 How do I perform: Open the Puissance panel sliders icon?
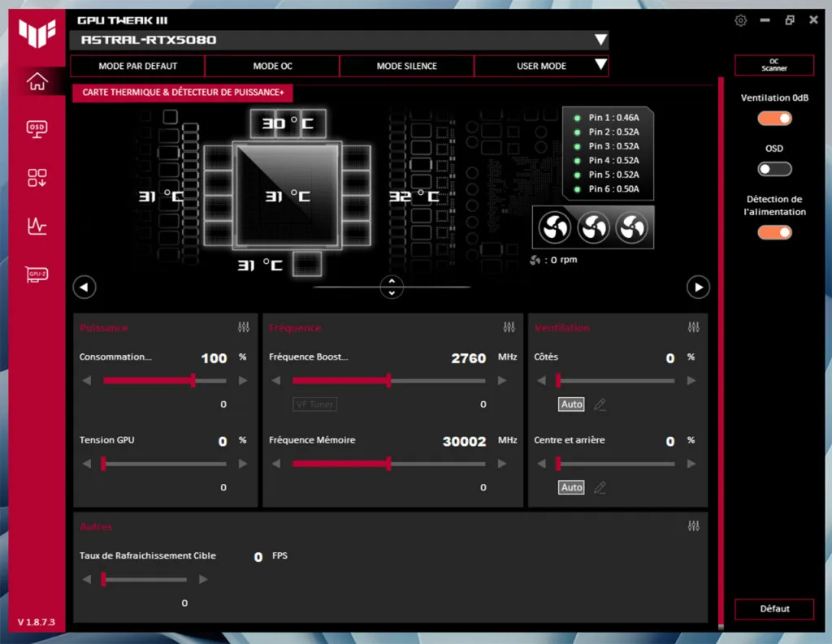click(243, 327)
